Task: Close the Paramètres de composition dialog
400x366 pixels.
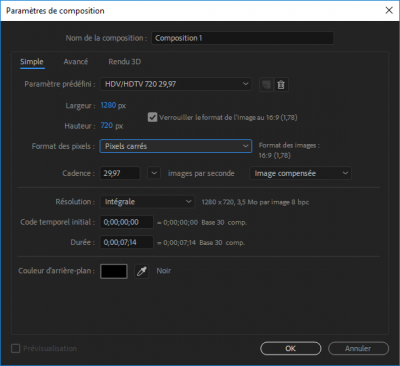Action: pyautogui.click(x=389, y=10)
